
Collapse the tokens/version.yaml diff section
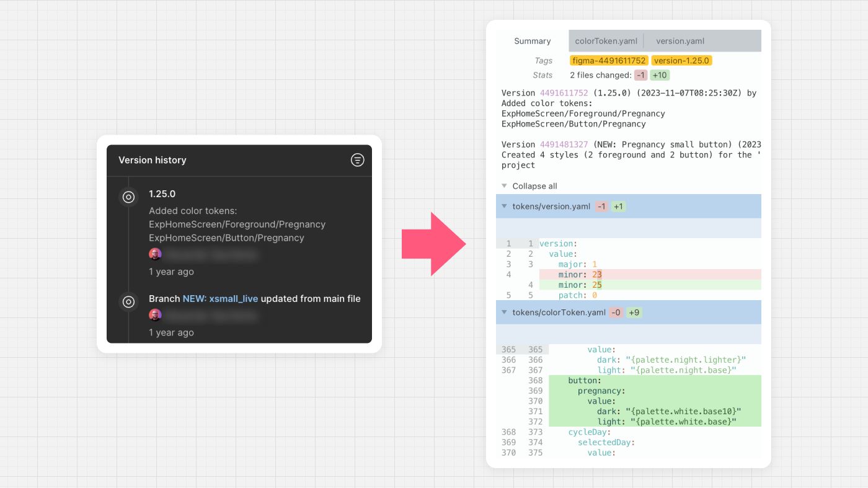[505, 206]
